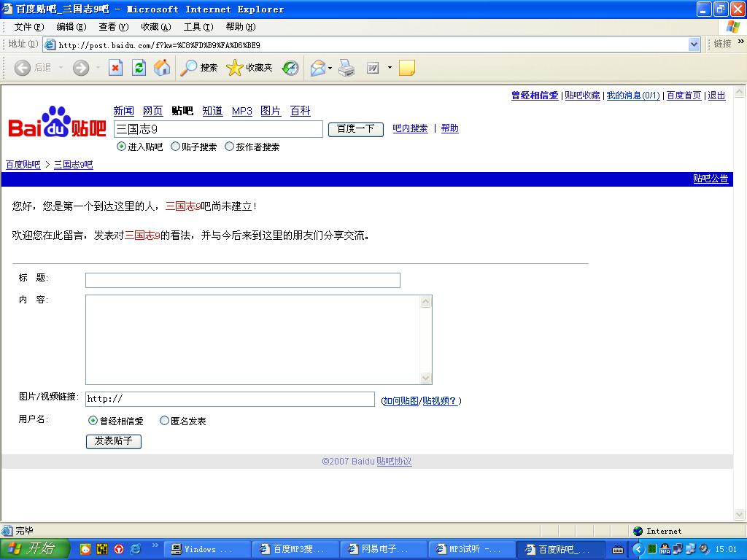Click the Forward arrow toolbar icon
Screen dimensions: 747x560
pos(81,68)
